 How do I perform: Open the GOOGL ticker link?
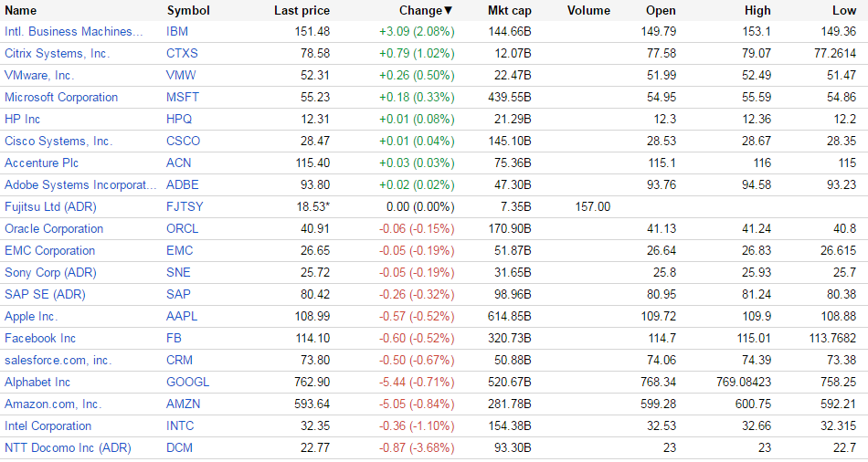coord(187,383)
